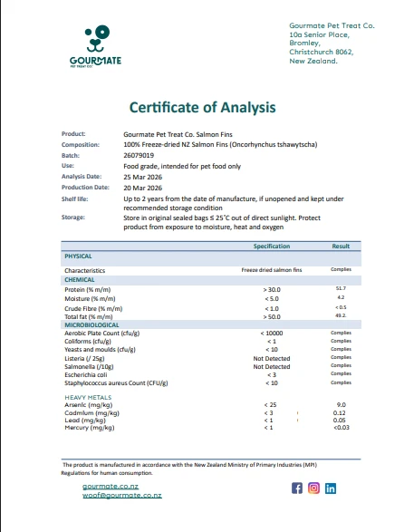
Task: Click the Staphylococcus aureus Count row label
Action: click(116, 383)
